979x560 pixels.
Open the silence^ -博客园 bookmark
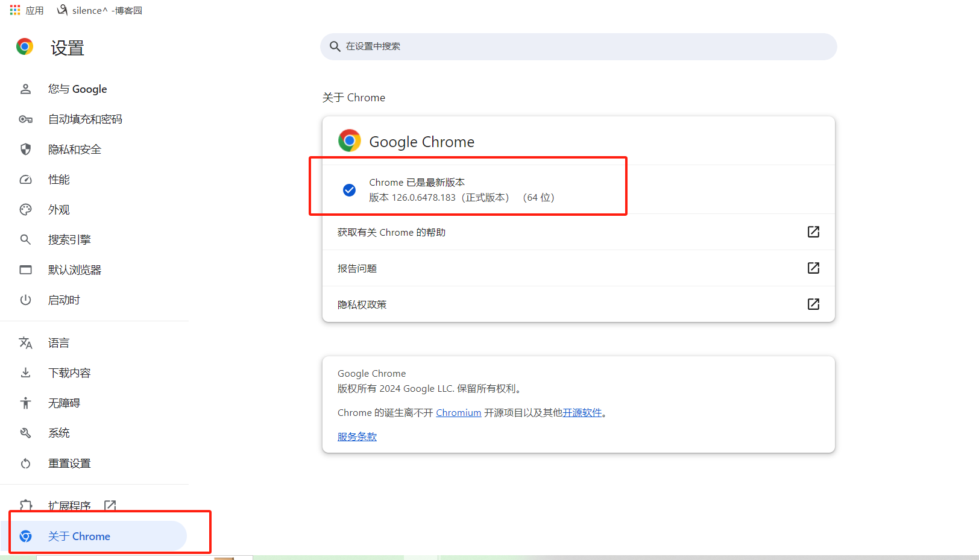tap(99, 10)
